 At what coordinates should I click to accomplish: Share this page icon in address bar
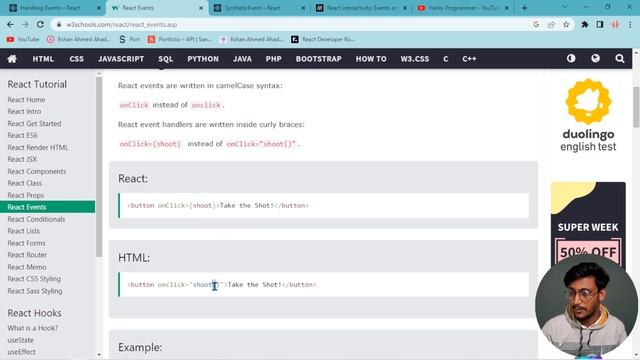(x=551, y=24)
